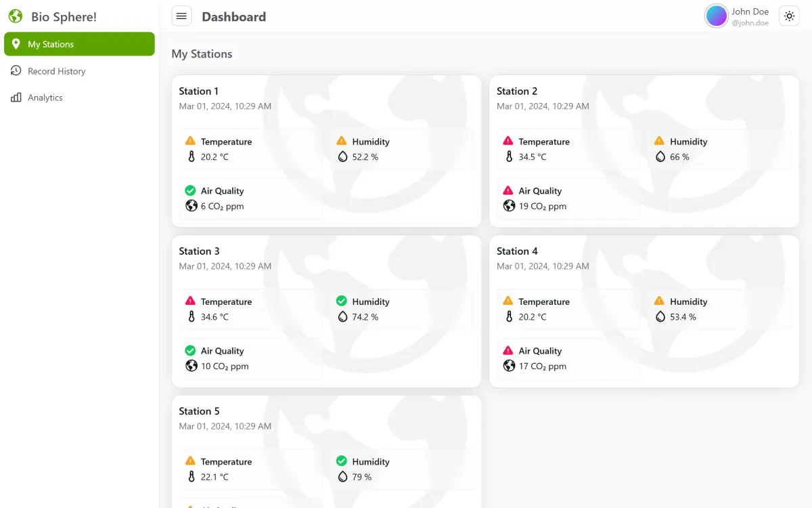
Task: Click the Station 1 temperature warning icon
Action: [x=190, y=141]
